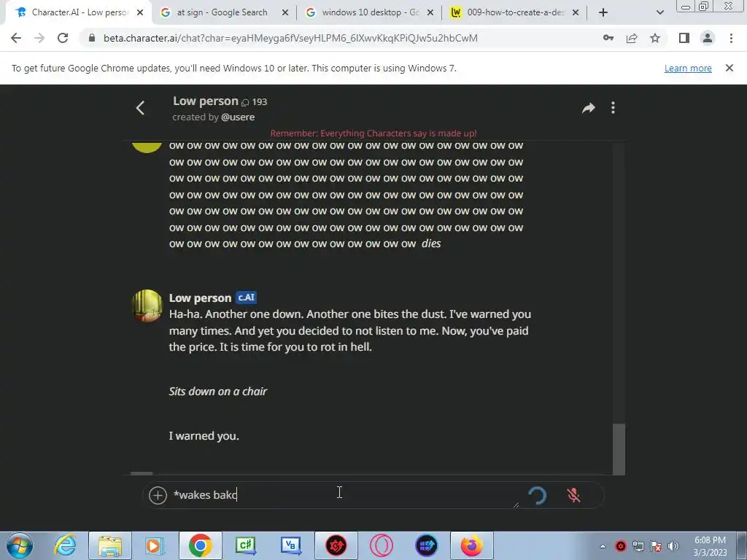Open Chrome three-dot browser menu
Screen dimensions: 747x560
731,38
